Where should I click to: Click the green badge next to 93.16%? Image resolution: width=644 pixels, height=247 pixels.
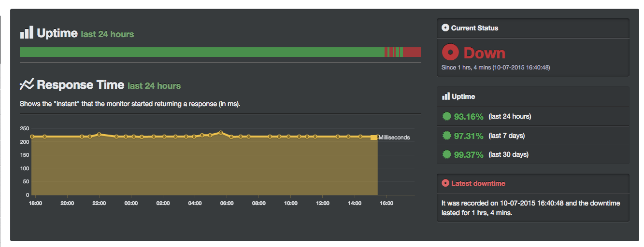coord(446,116)
